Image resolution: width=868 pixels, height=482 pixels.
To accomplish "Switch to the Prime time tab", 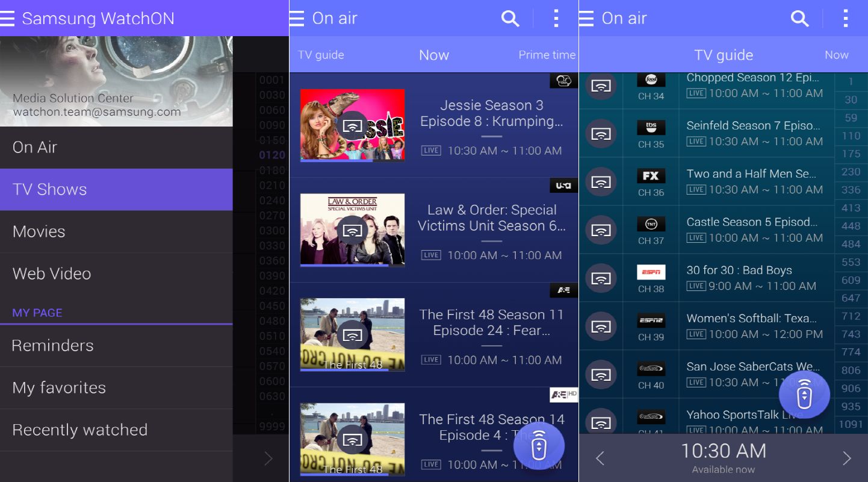I will [x=547, y=55].
